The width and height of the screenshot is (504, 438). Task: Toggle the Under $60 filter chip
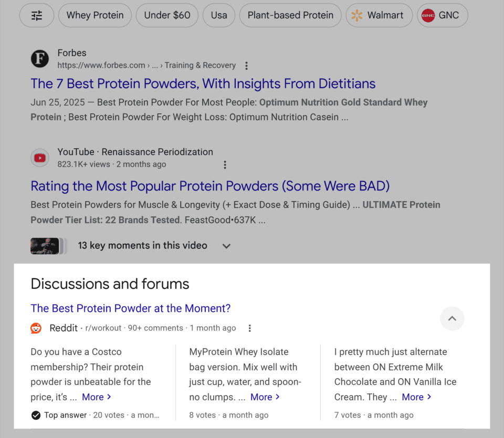click(167, 16)
